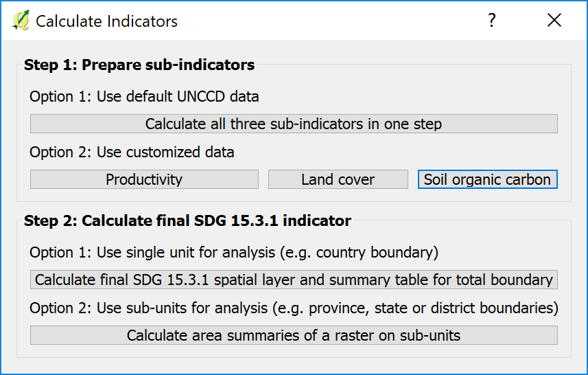Image resolution: width=588 pixels, height=375 pixels.
Task: Select the Soil organic carbon button
Action: pyautogui.click(x=487, y=180)
